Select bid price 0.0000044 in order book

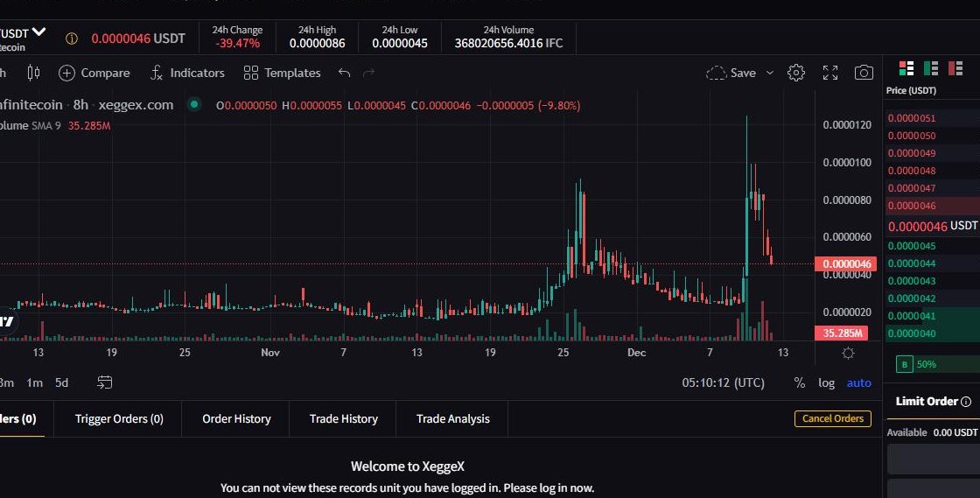click(912, 263)
